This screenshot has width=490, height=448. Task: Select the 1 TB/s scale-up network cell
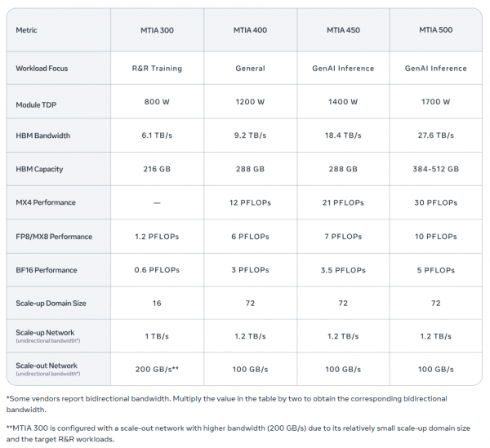coord(157,336)
